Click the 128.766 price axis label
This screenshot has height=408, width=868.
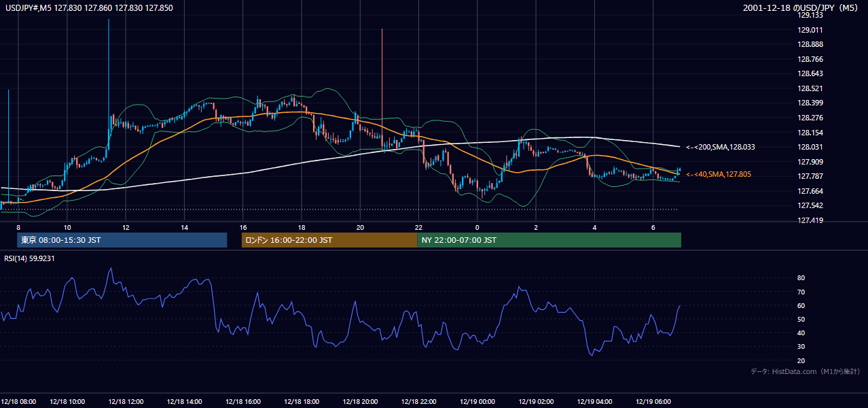tap(810, 59)
